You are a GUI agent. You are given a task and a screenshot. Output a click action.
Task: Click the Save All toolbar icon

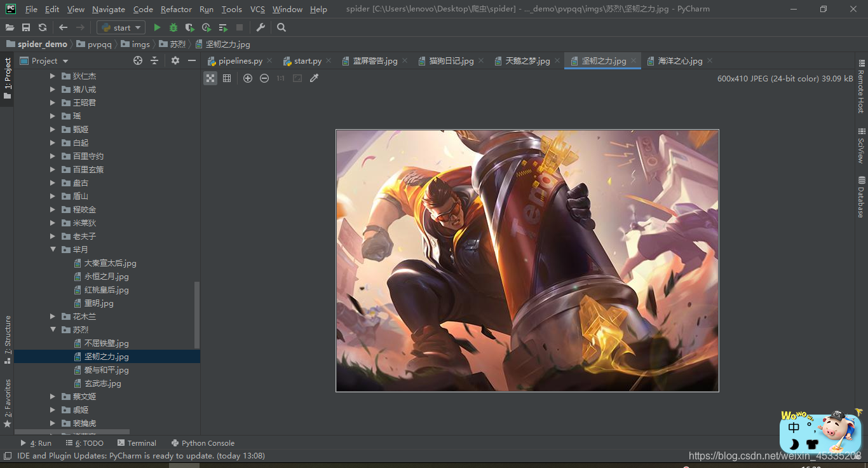point(26,27)
